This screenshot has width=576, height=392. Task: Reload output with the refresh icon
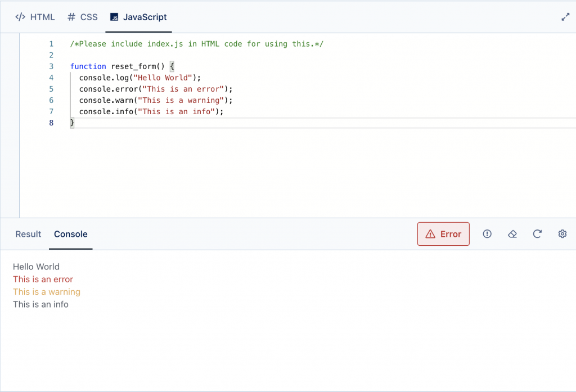(x=537, y=234)
